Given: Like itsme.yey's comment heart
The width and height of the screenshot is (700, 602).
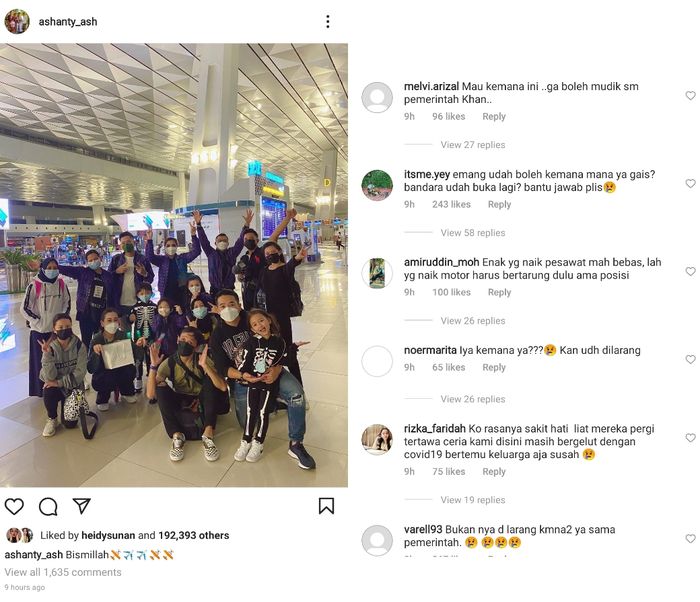Looking at the screenshot, I should [x=691, y=184].
